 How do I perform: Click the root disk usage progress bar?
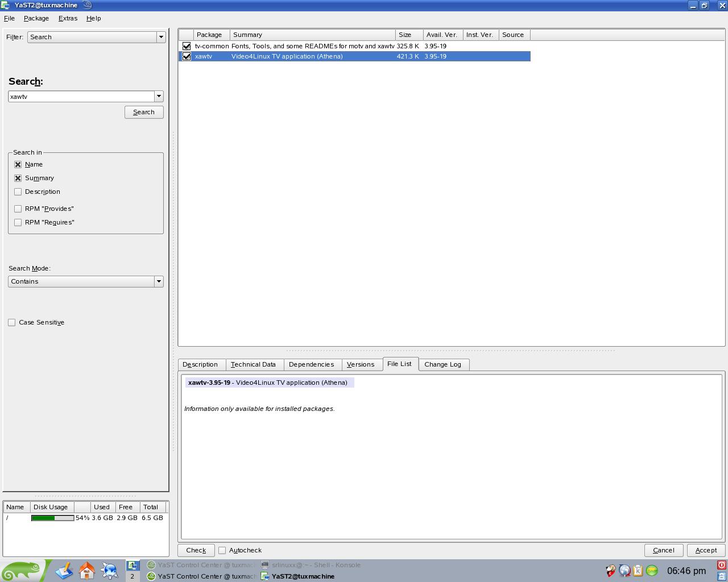[52, 518]
